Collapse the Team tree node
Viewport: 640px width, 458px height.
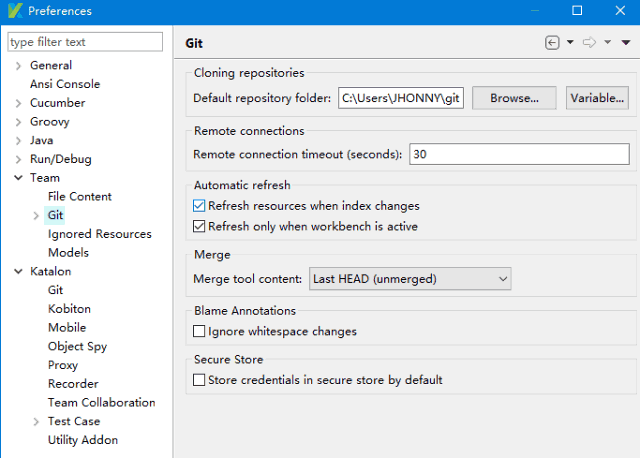click(18, 178)
